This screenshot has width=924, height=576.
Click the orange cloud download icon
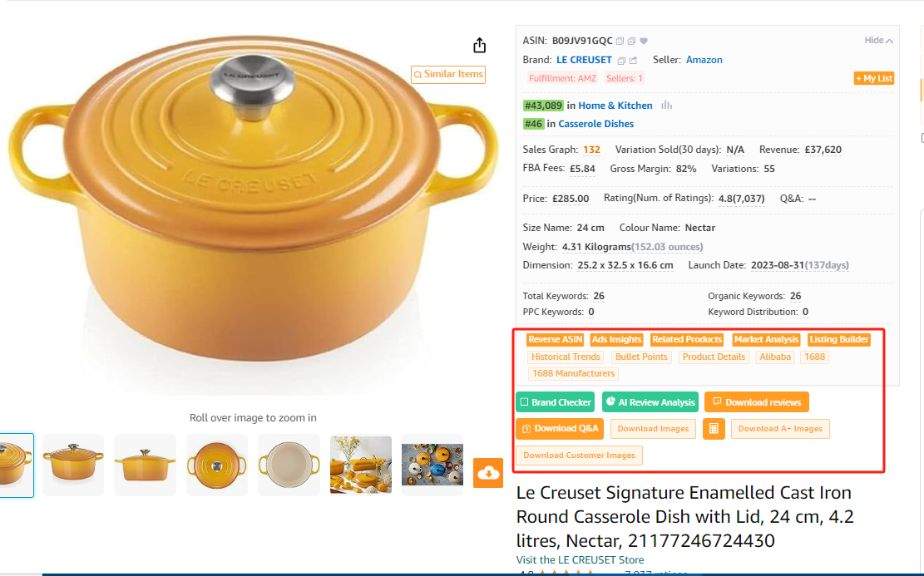[x=488, y=473]
